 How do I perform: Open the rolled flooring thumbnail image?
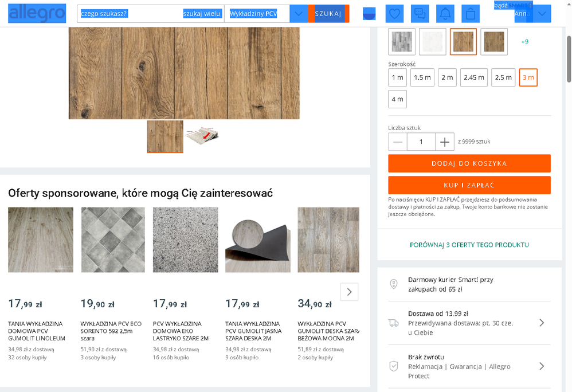coord(201,136)
